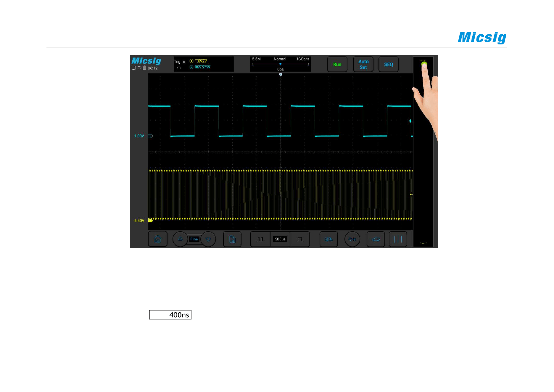Go to the home screen icon
The height and width of the screenshot is (392, 554).
(158, 239)
